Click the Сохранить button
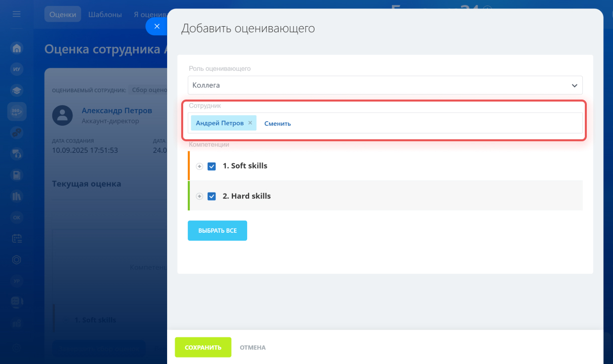 [x=203, y=347]
